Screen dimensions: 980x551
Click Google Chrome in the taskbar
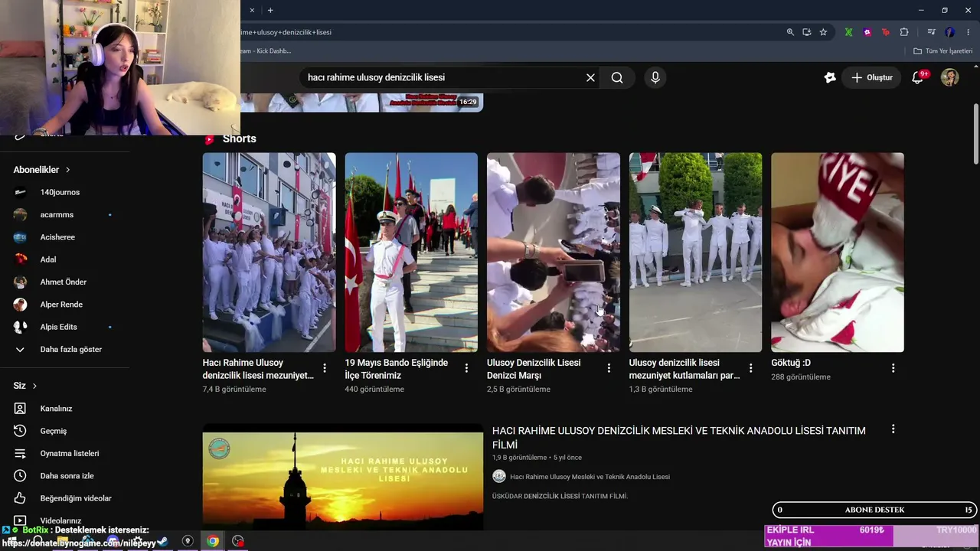coord(213,541)
